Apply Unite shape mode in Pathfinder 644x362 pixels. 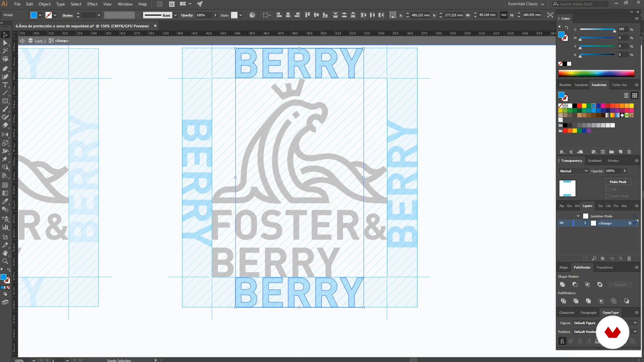tap(562, 285)
